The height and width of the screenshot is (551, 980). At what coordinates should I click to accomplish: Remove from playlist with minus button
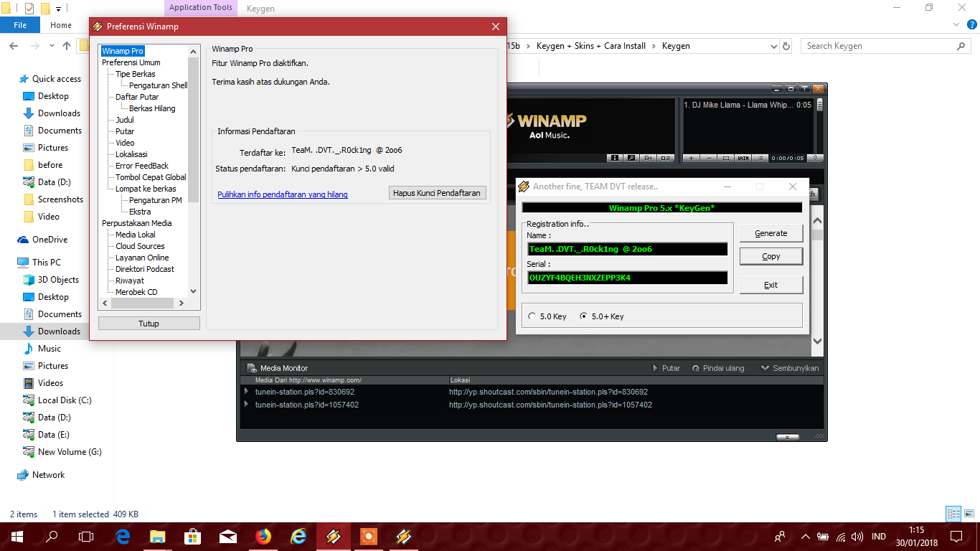click(x=708, y=158)
